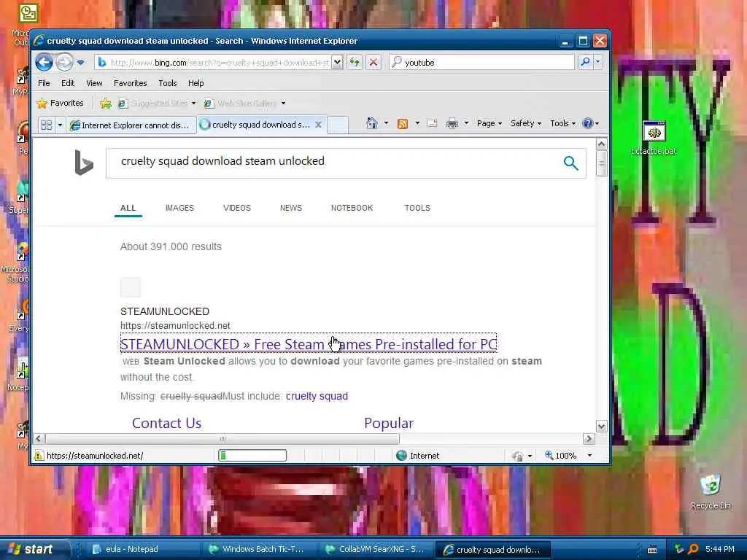Click the 100% zoom level button
The height and width of the screenshot is (560, 747).
(561, 456)
